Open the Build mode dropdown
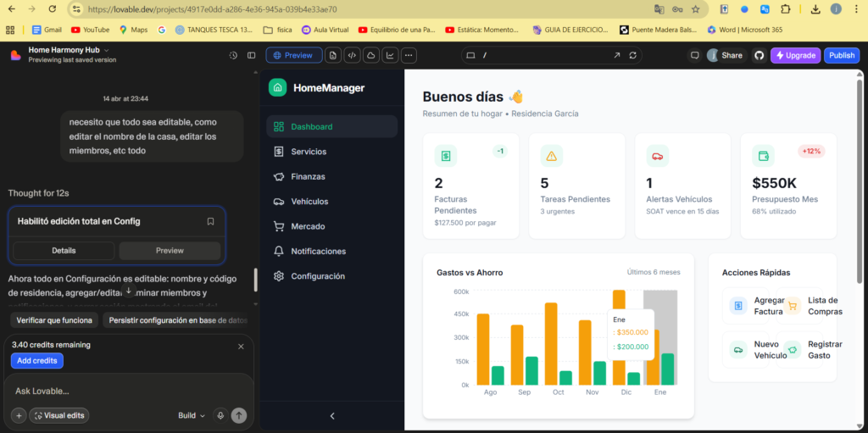The image size is (868, 433). 192,415
